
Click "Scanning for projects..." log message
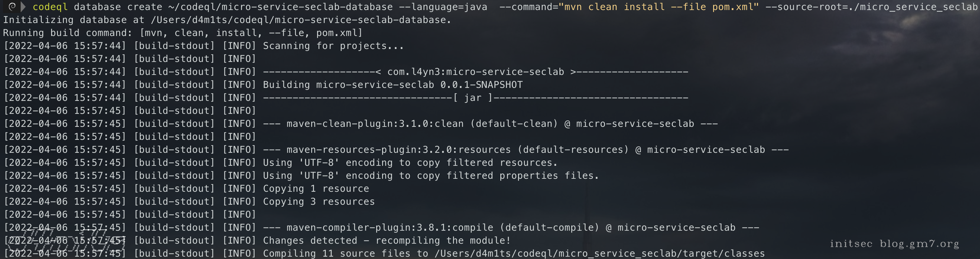[333, 46]
